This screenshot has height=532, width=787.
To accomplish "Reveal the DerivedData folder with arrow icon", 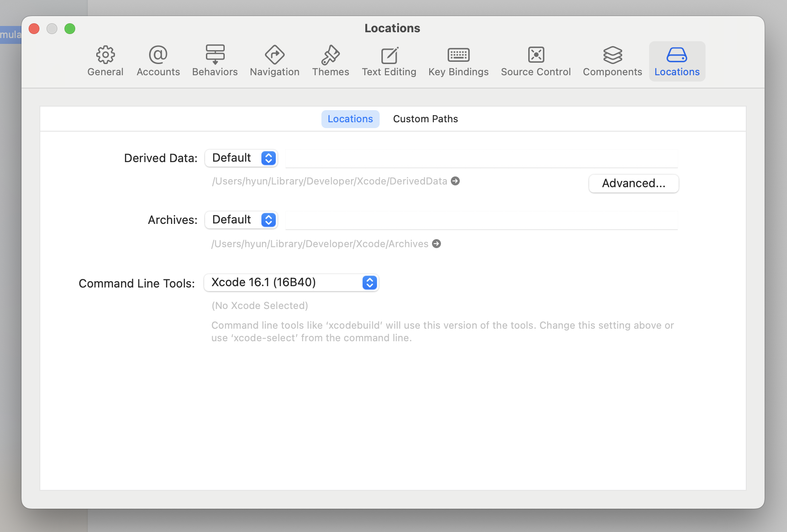I will click(455, 181).
